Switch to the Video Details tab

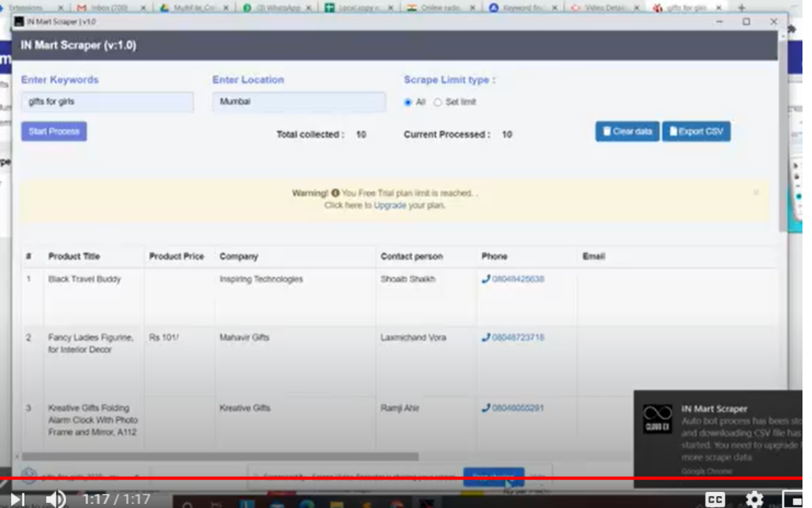[x=606, y=8]
